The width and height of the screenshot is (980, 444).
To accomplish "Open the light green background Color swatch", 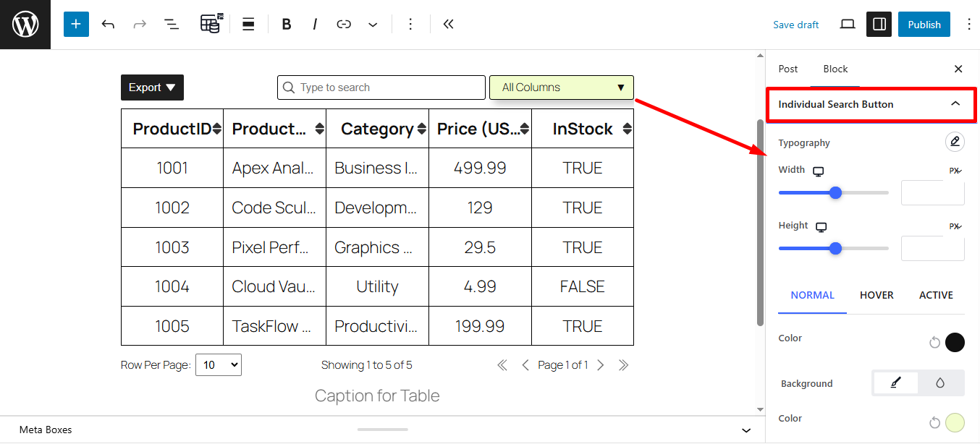I will coord(955,423).
